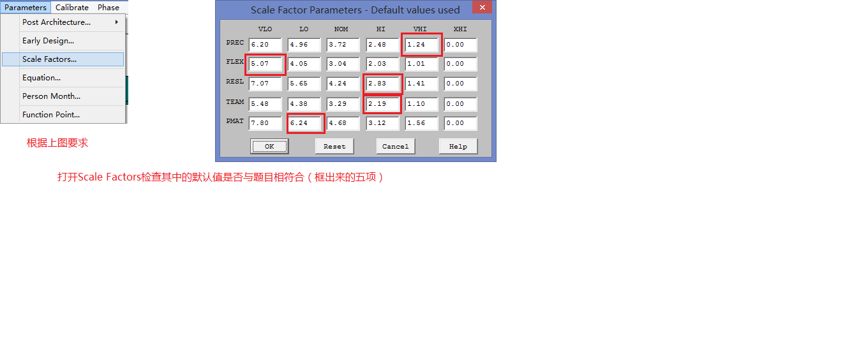
Task: Click FLEX LO field 4.05
Action: [304, 64]
